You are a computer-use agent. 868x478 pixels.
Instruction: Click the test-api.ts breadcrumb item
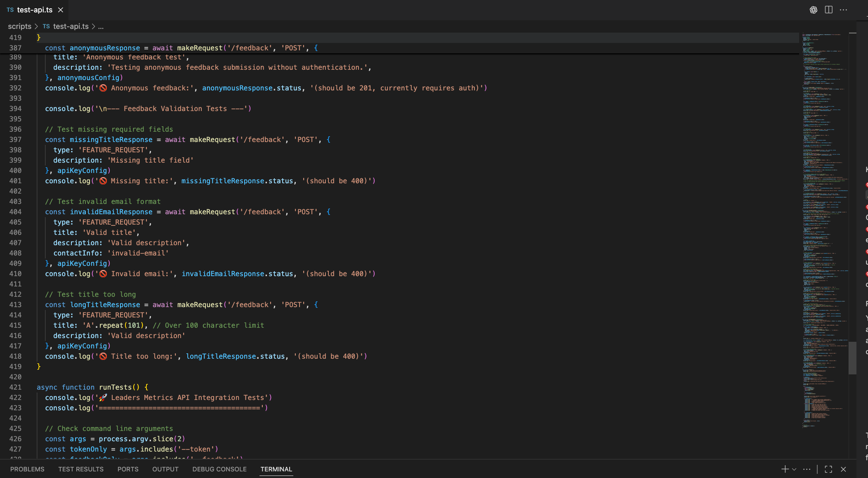(x=71, y=26)
